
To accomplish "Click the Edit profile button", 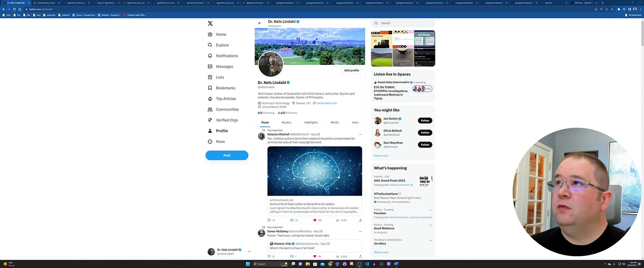I will coord(352,70).
